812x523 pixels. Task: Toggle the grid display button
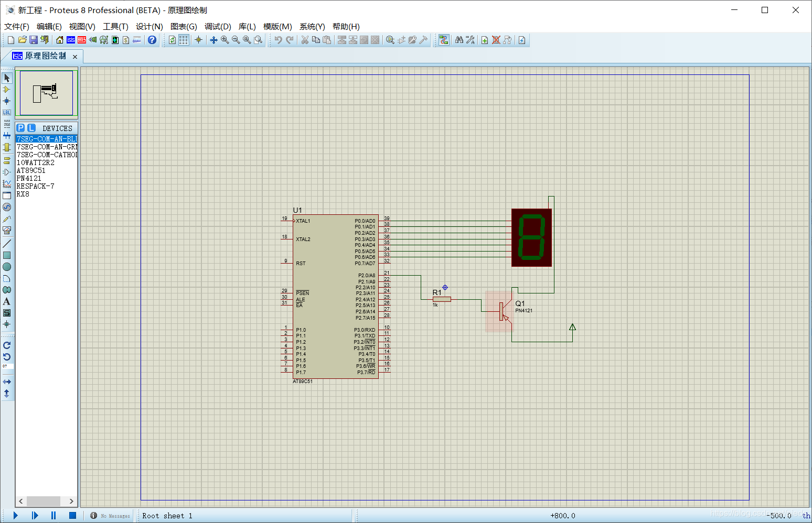click(184, 40)
